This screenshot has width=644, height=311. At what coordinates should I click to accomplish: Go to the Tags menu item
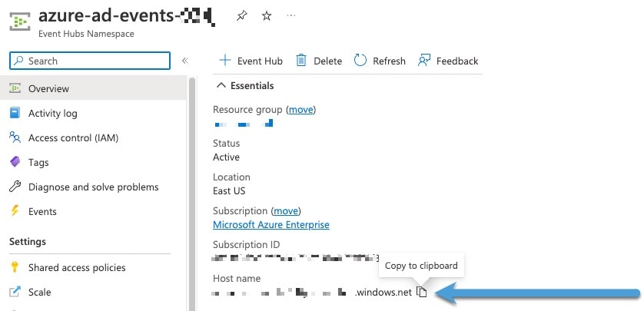tap(93, 163)
